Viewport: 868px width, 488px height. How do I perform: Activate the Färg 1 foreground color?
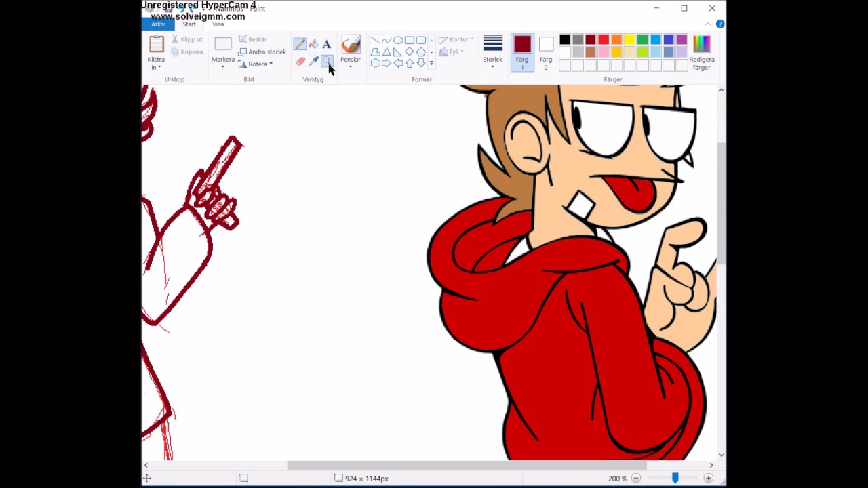click(522, 53)
